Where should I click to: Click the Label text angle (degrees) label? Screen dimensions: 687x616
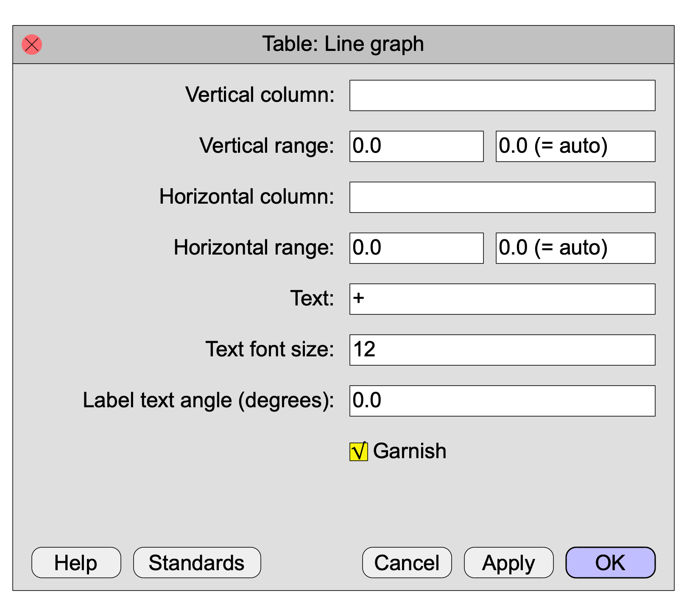[x=209, y=400]
